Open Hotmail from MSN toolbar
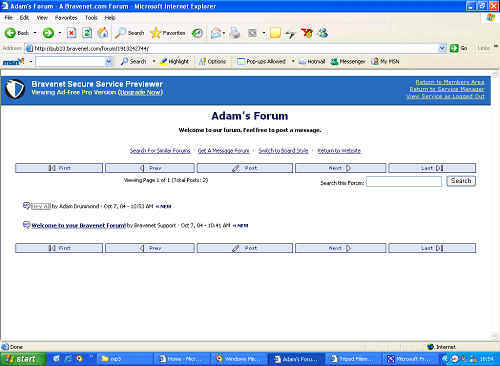Viewport: 500px width, 366px height. coord(312,61)
